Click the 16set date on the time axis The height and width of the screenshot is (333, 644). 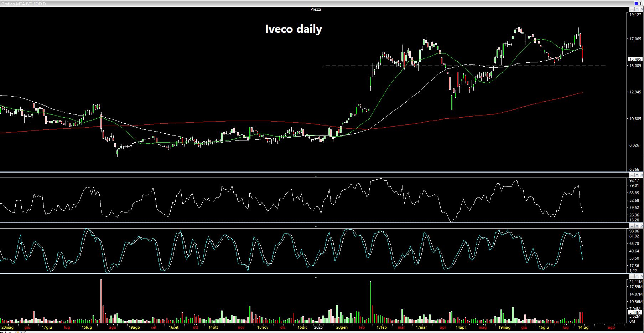tap(174, 327)
